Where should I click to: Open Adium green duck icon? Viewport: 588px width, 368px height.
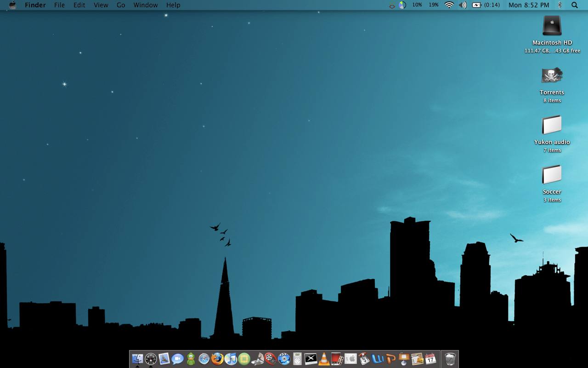click(x=191, y=359)
